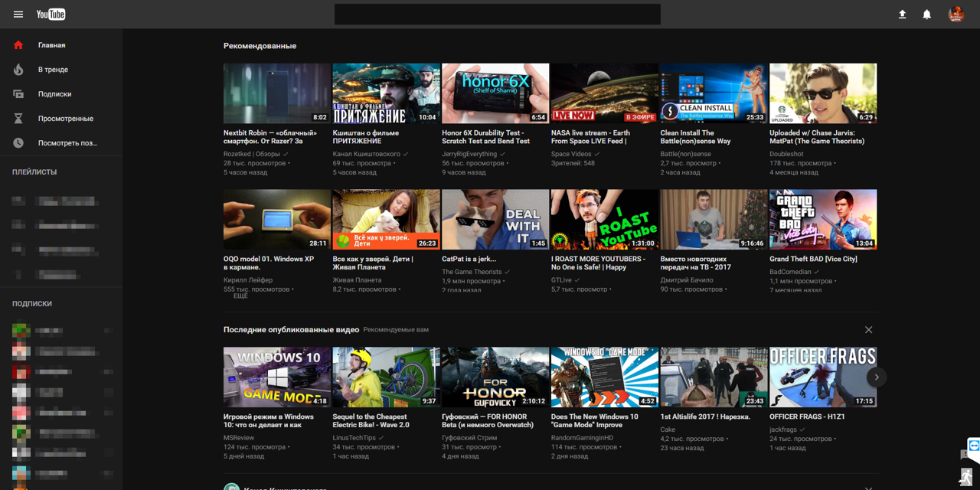Open Просмотренные history in sidebar
Screen dimensions: 980x490
click(x=61, y=119)
